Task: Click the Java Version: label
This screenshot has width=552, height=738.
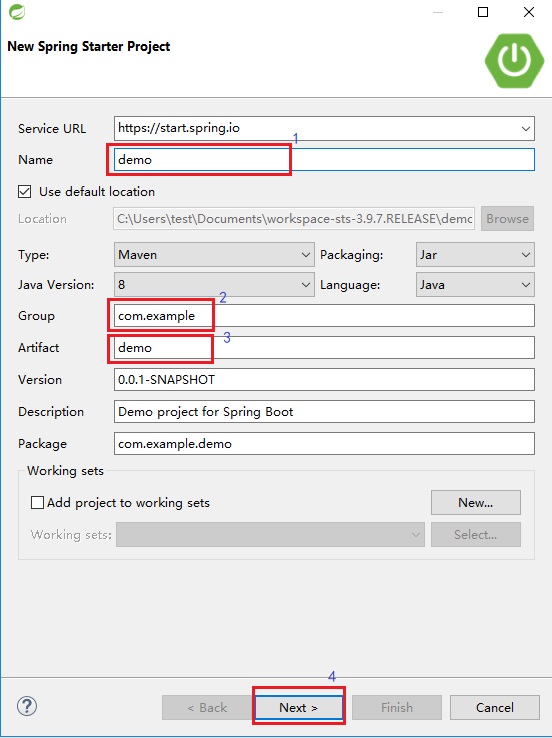Action: point(56,285)
